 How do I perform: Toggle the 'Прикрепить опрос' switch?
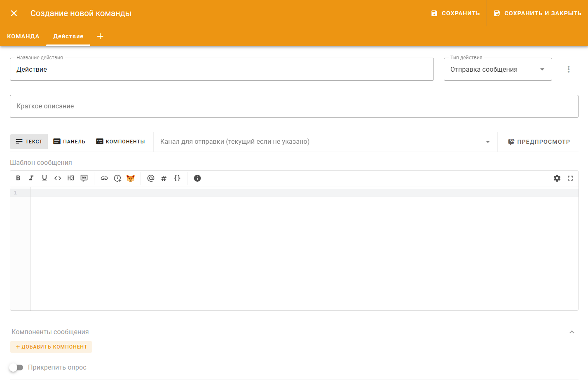click(x=16, y=368)
